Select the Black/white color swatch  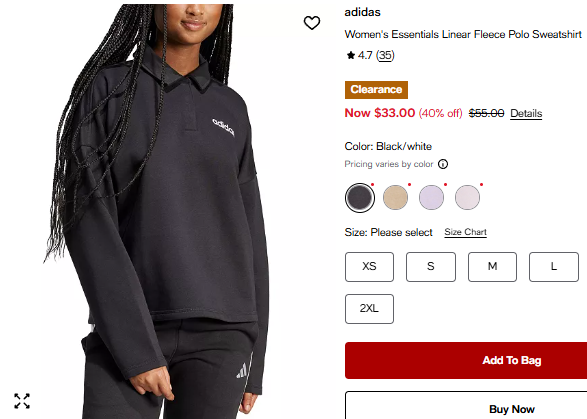click(359, 197)
